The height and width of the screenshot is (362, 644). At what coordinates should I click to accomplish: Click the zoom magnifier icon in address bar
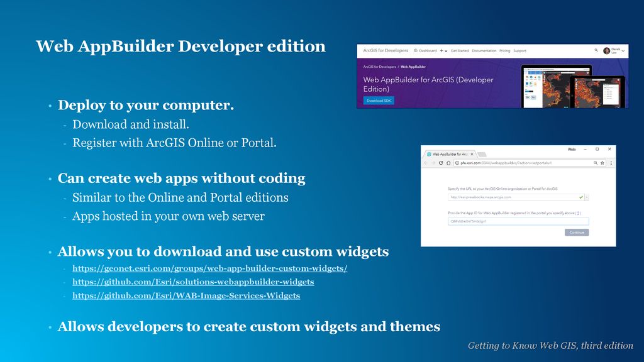click(x=595, y=163)
